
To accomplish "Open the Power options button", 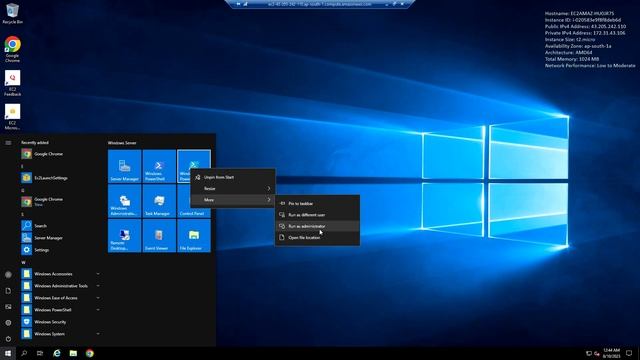I will (x=8, y=339).
